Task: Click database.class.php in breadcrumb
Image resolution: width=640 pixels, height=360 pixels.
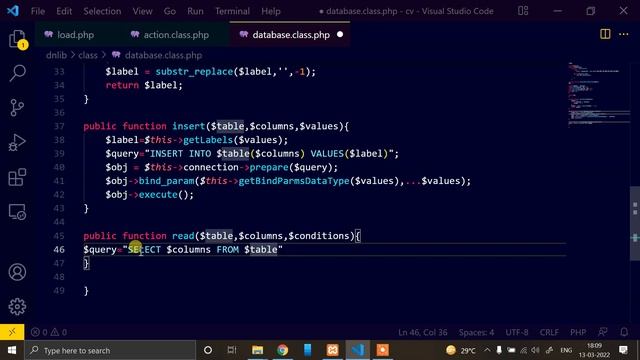Action: point(163,55)
